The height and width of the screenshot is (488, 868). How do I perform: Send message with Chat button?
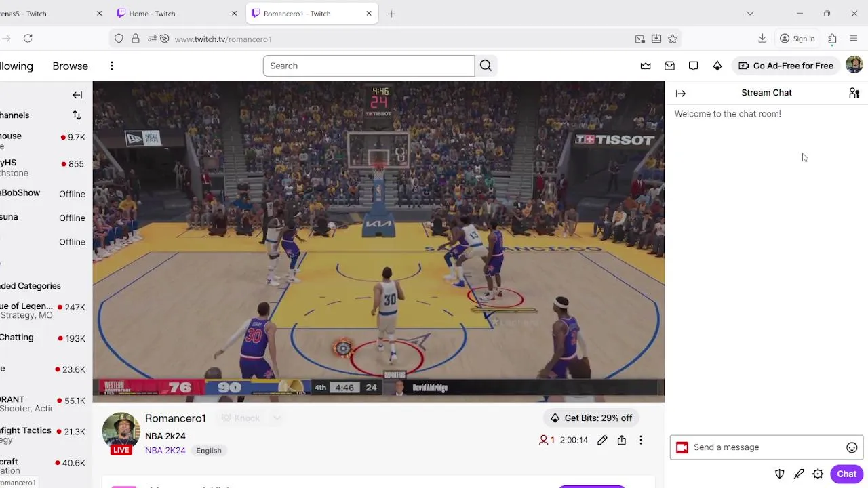click(846, 474)
